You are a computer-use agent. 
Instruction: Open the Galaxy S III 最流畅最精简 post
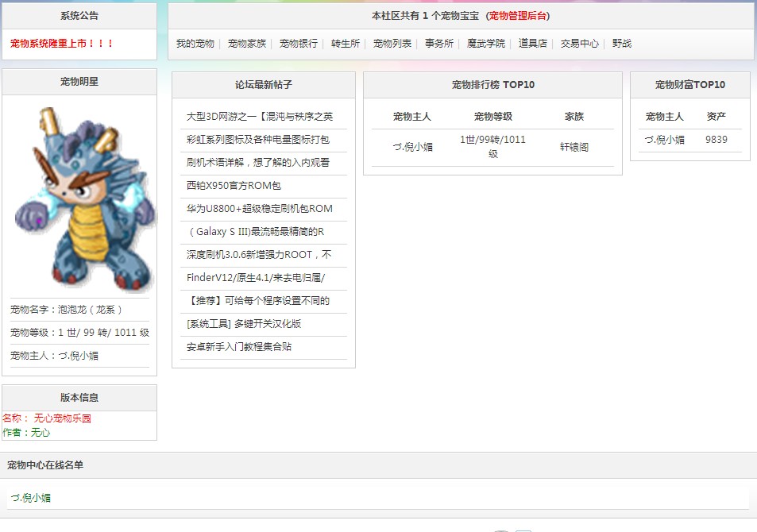[x=256, y=232]
